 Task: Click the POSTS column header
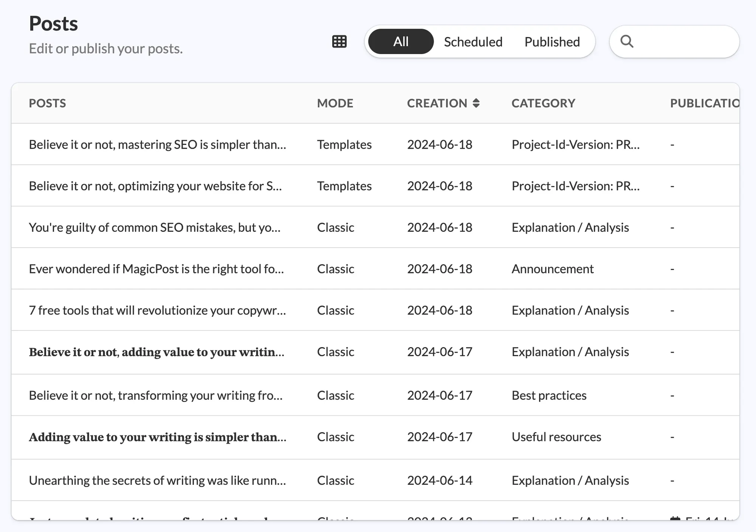tap(47, 103)
